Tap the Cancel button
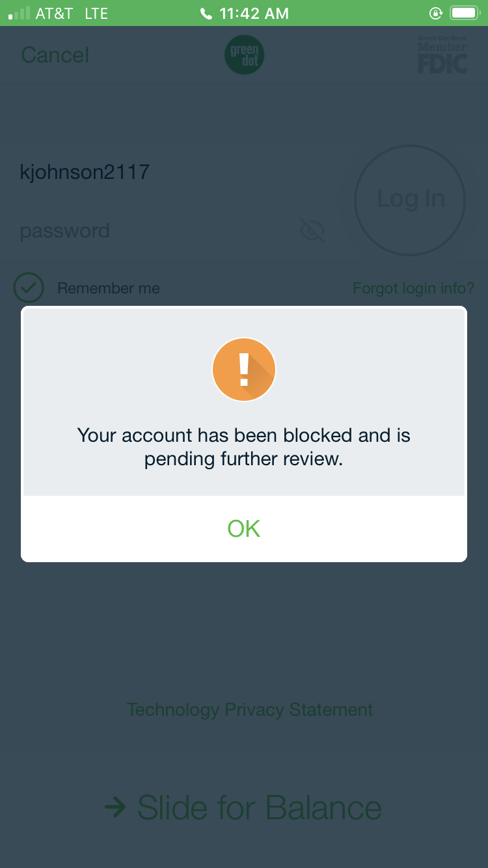This screenshot has width=488, height=868. point(55,55)
